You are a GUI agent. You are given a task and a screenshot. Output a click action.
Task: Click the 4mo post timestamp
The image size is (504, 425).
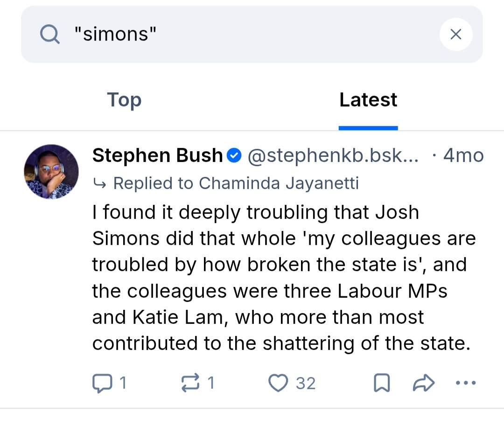(x=463, y=155)
